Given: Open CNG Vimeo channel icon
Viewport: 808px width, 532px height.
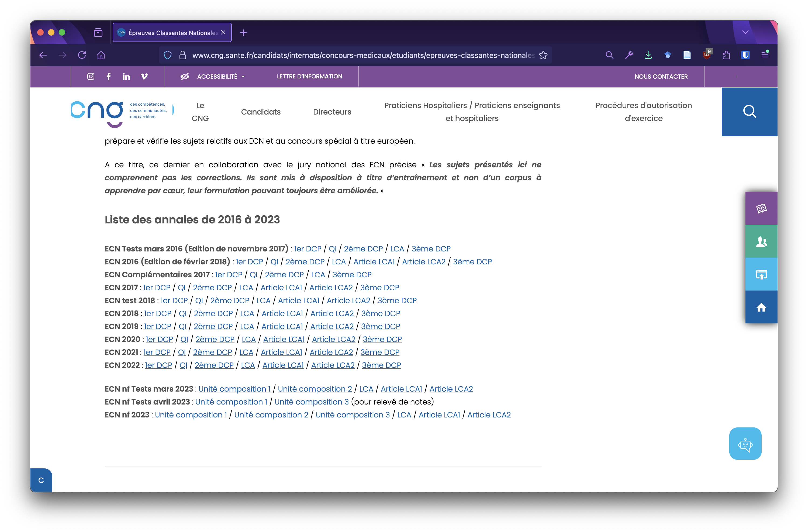Looking at the screenshot, I should point(144,76).
